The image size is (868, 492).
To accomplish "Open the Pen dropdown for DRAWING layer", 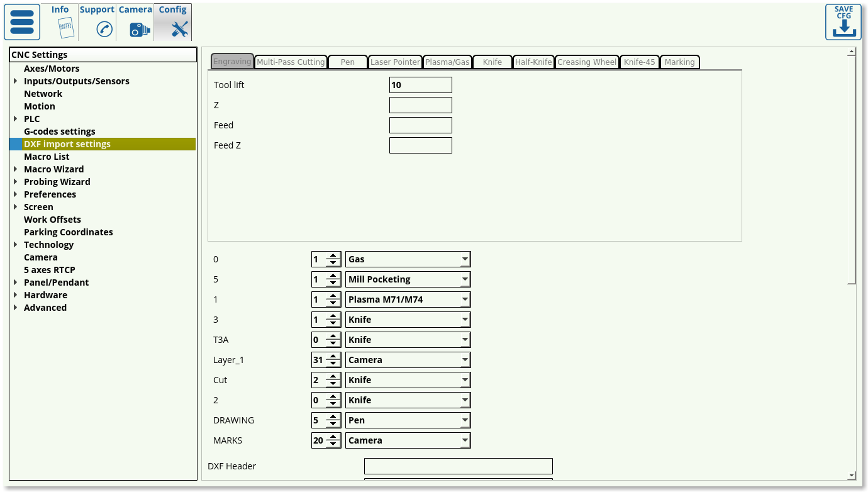I will tap(464, 420).
